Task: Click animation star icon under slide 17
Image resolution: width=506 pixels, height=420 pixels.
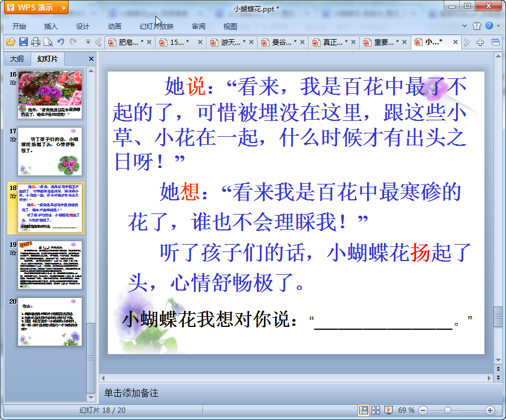Action: point(13,140)
